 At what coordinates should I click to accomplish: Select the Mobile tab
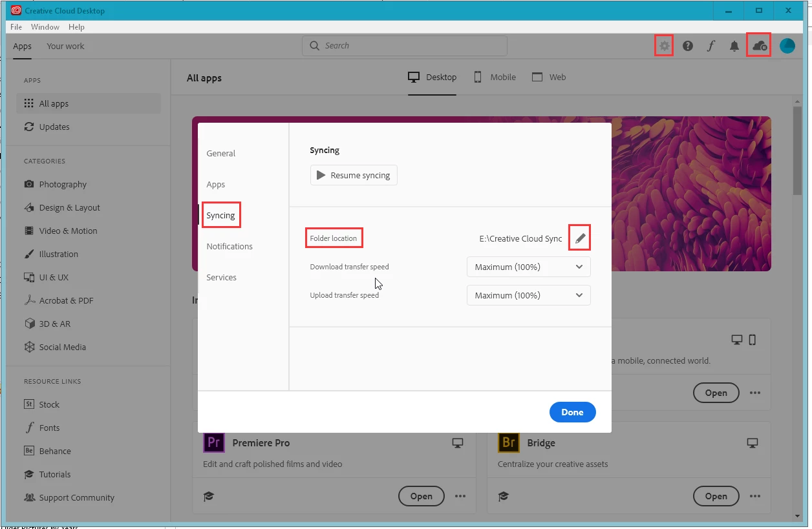(495, 77)
